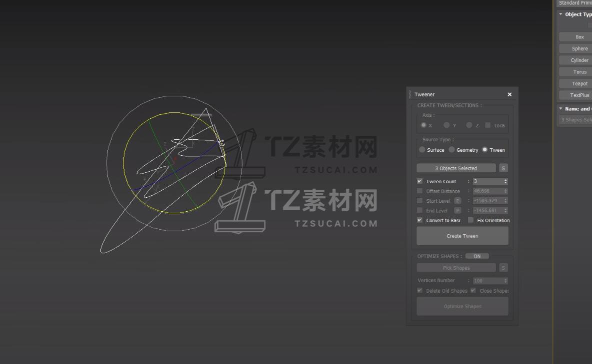Screen dimensions: 592x364
Task: Adjust the Offset Distance spinner arrows
Action: click(505, 191)
